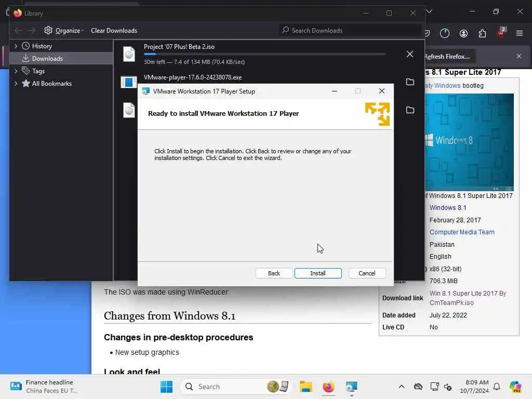
Task: Open the Win 8.1 Super Lite ISO download link
Action: point(468,298)
